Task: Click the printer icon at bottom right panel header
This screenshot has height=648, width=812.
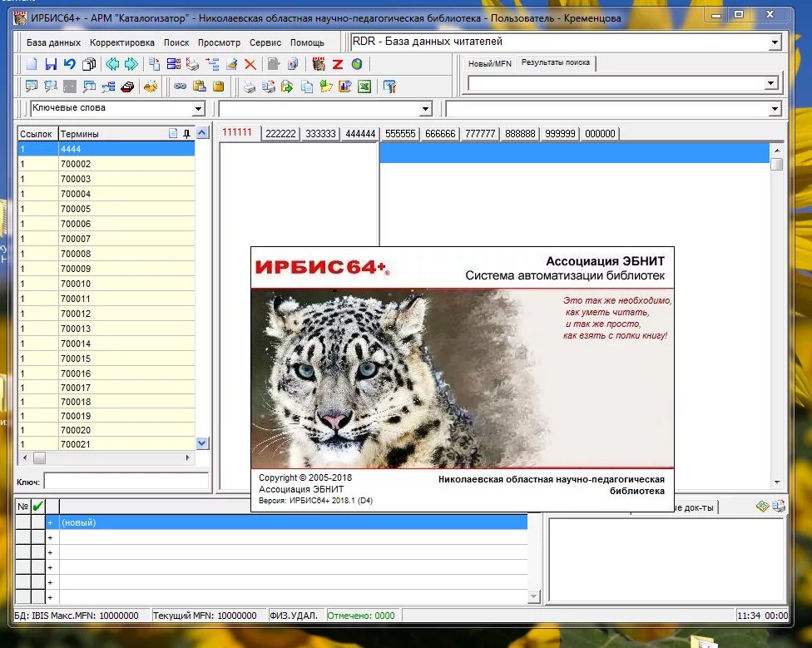Action: (x=779, y=506)
